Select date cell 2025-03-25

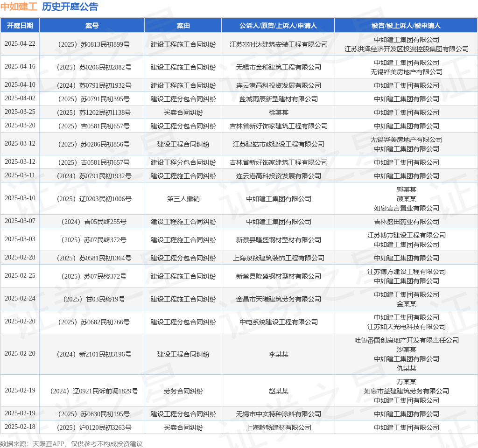point(20,112)
